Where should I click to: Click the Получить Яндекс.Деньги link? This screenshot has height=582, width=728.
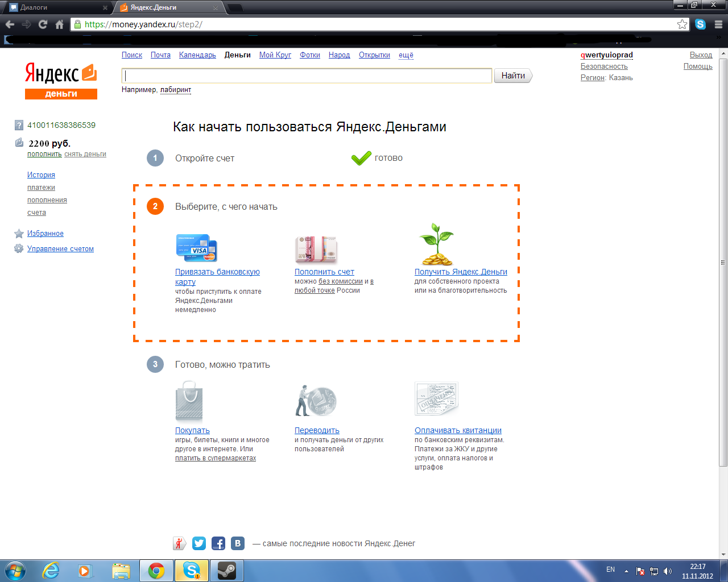click(x=461, y=272)
